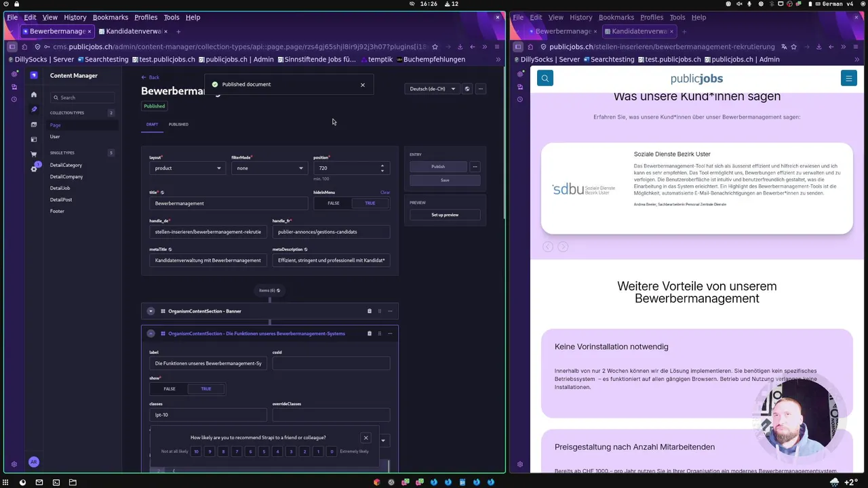Screen dimensions: 868x488
Task: Click drag handle of OrganismContentSection - Banner
Action: click(x=380, y=311)
